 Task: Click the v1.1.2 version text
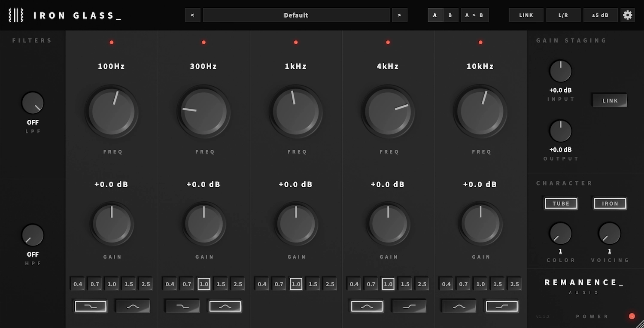543,316
